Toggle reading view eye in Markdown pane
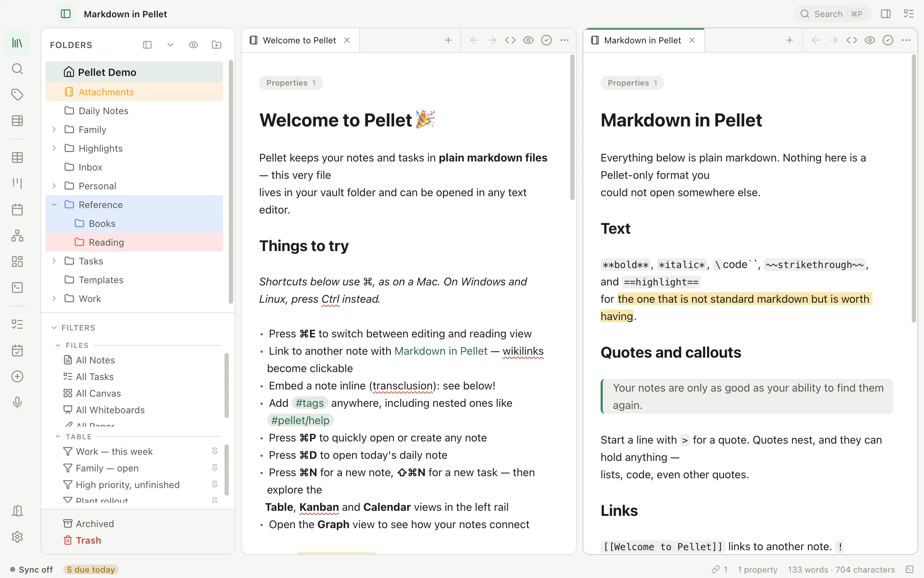Screen dimensions: 924x578 [x=870, y=40]
